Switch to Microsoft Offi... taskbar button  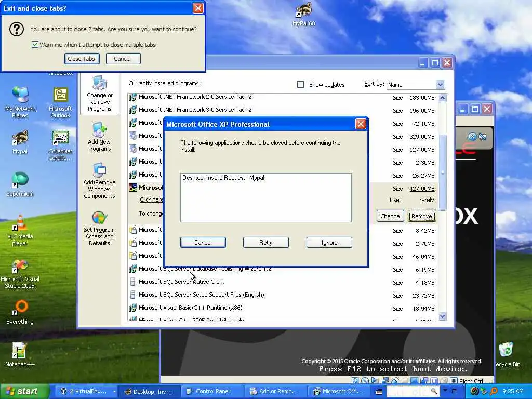click(x=338, y=392)
